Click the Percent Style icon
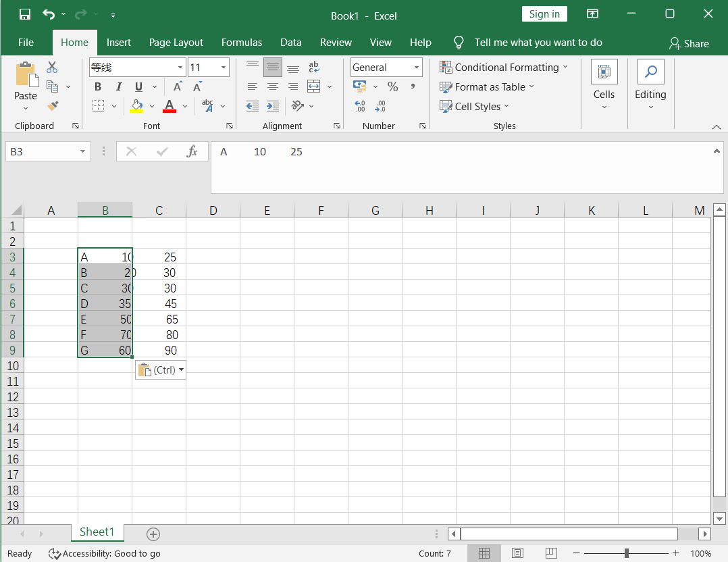The width and height of the screenshot is (728, 562). (392, 86)
